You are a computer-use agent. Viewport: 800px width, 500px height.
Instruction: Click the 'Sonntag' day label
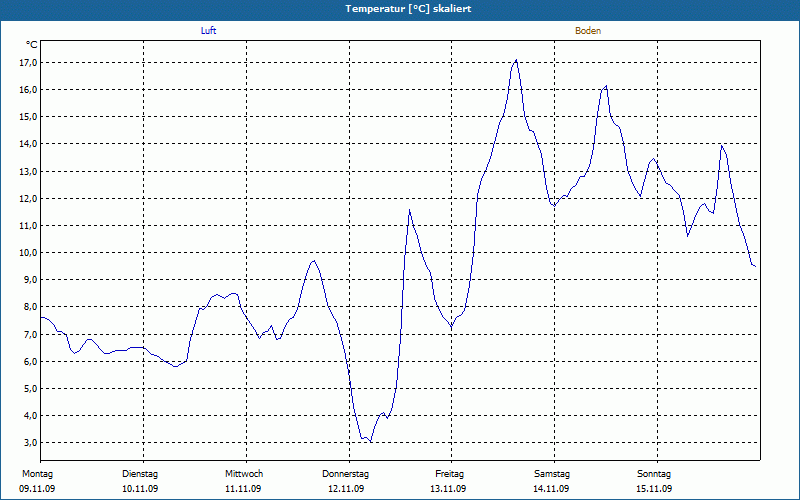(x=654, y=474)
